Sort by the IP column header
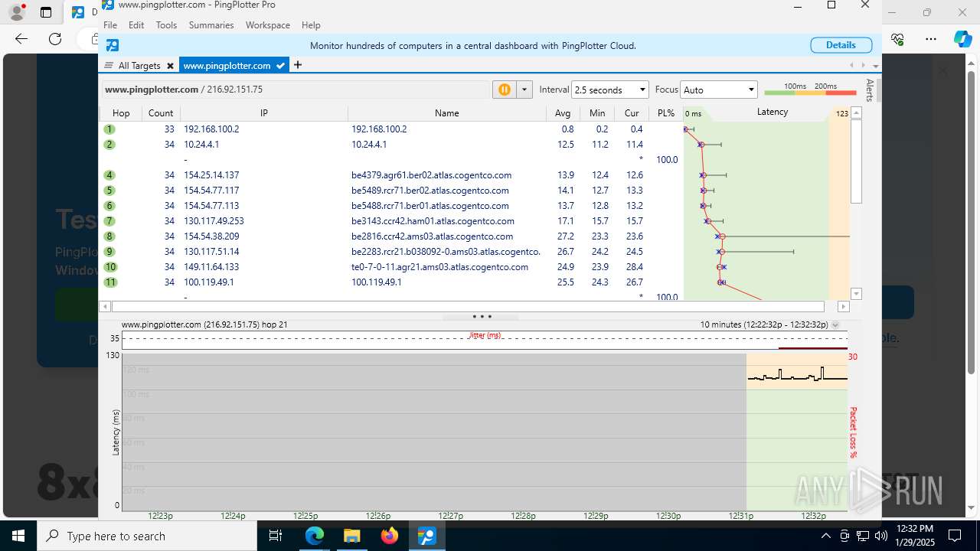Image resolution: width=980 pixels, height=551 pixels. (x=264, y=112)
